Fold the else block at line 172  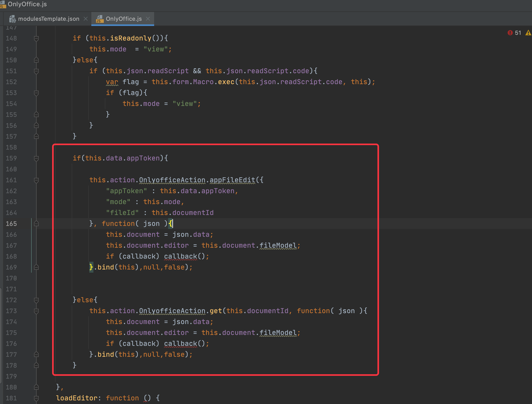click(36, 300)
